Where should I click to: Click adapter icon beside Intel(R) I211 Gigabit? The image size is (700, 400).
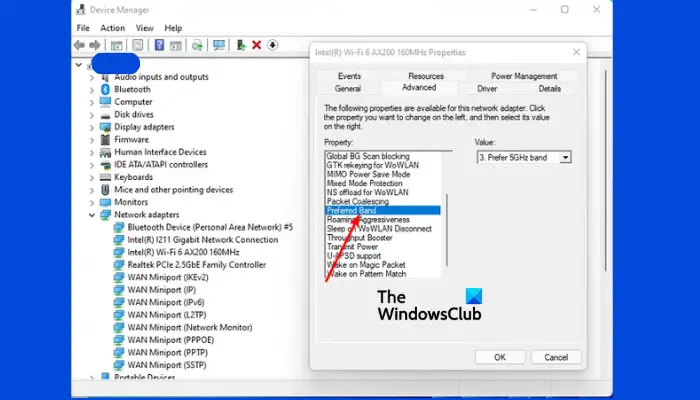pos(119,240)
